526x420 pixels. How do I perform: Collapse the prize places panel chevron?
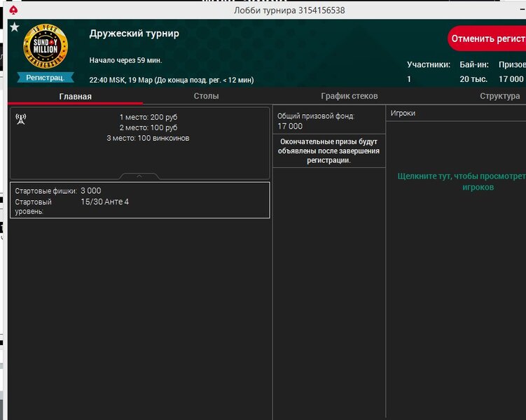pos(139,176)
